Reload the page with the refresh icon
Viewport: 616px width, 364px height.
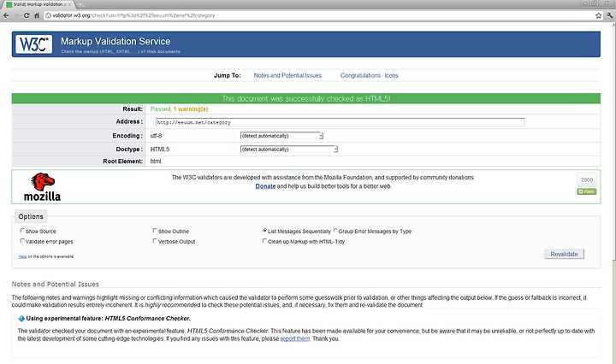pos(27,15)
